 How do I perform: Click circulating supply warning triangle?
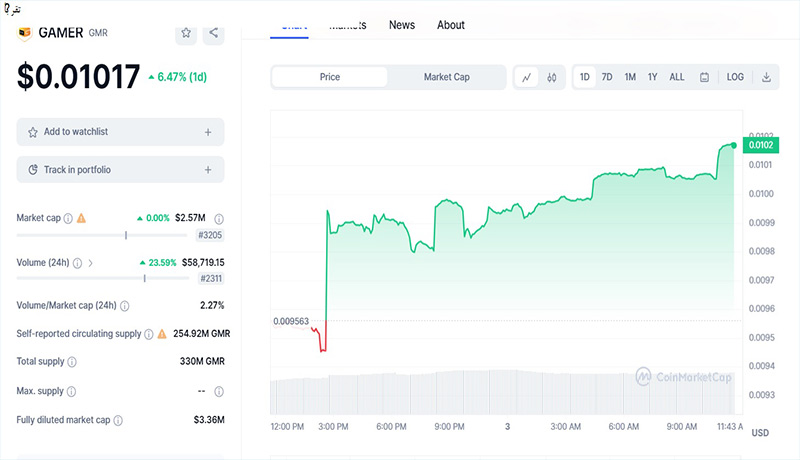pos(162,334)
